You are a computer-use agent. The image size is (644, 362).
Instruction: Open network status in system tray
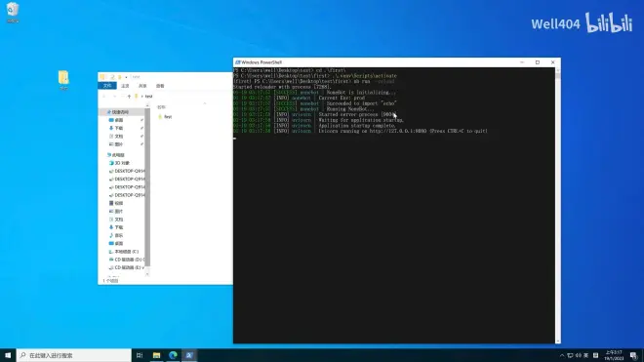570,355
